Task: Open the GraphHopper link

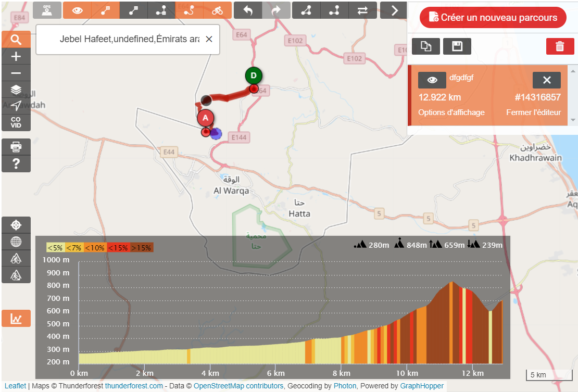Action: point(422,386)
